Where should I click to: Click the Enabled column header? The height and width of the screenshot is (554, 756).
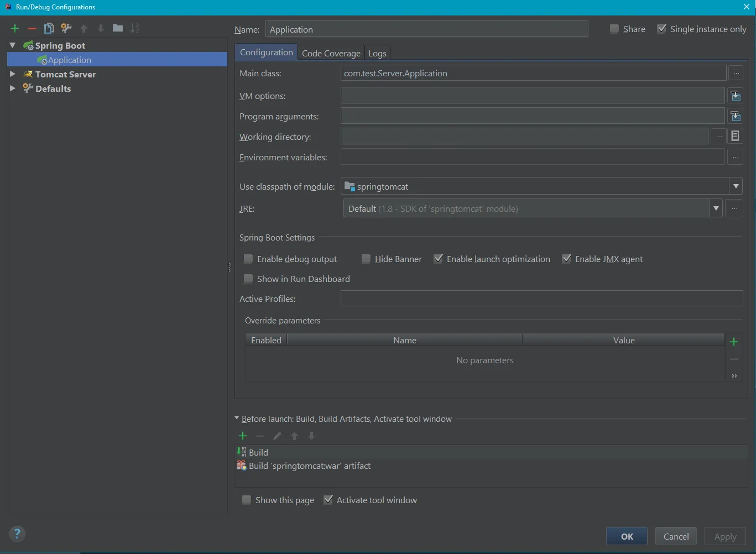266,340
